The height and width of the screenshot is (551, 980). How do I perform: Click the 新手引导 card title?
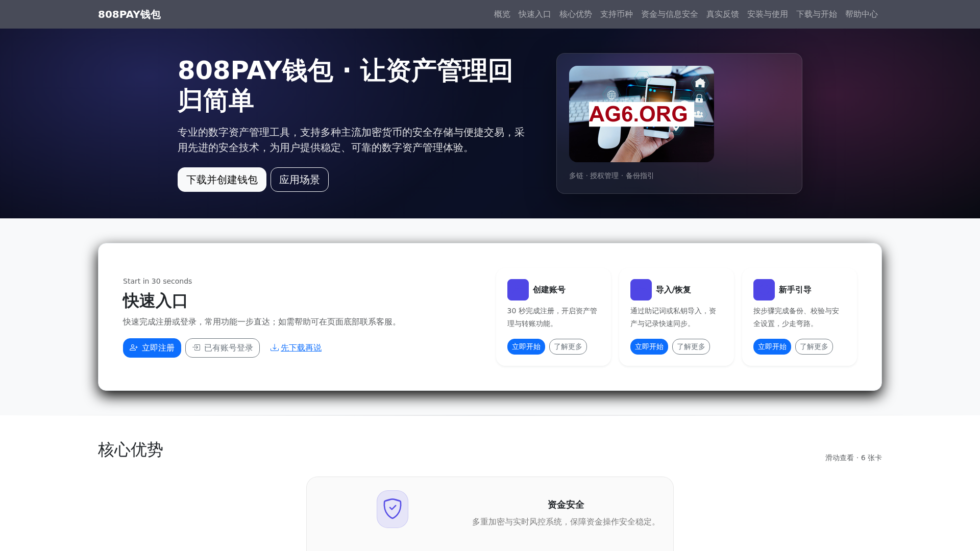coord(795,290)
